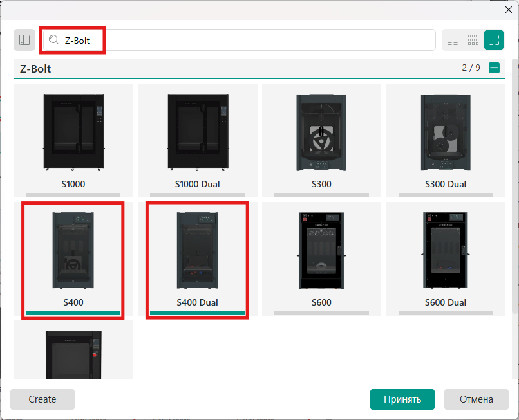Select the S300 Dual printer thumbnail
Image resolution: width=519 pixels, height=420 pixels.
[x=446, y=132]
